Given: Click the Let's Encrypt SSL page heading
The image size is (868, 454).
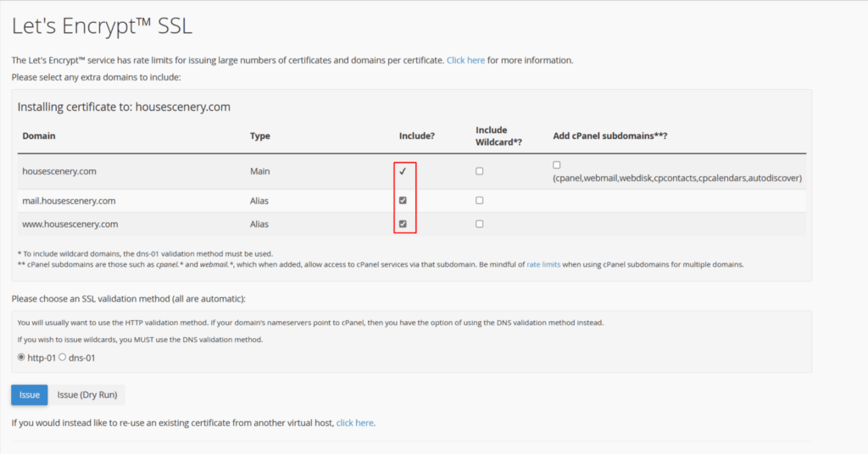Looking at the screenshot, I should pyautogui.click(x=102, y=26).
